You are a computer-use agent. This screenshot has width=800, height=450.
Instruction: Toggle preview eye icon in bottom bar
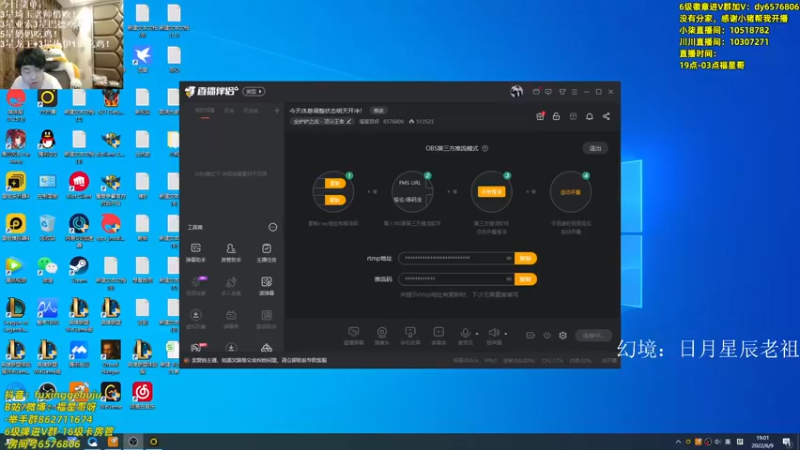pyautogui.click(x=547, y=335)
